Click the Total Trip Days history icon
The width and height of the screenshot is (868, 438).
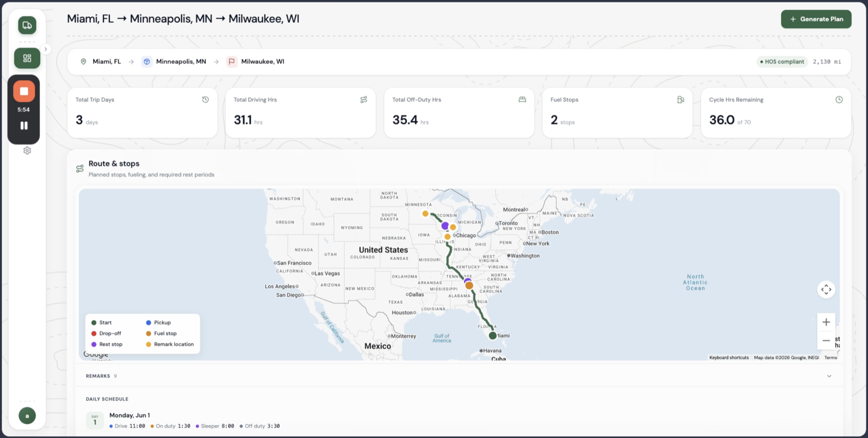pyautogui.click(x=205, y=99)
